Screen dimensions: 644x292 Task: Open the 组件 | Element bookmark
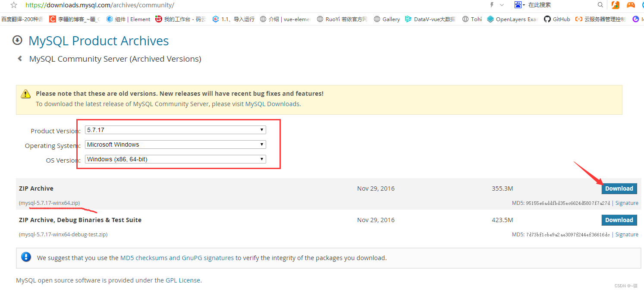point(129,19)
